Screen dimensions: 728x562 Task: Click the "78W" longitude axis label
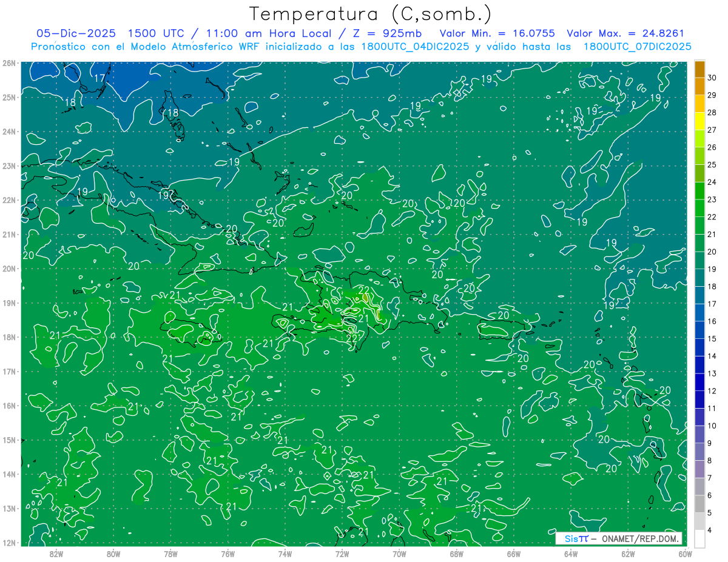pos(170,554)
